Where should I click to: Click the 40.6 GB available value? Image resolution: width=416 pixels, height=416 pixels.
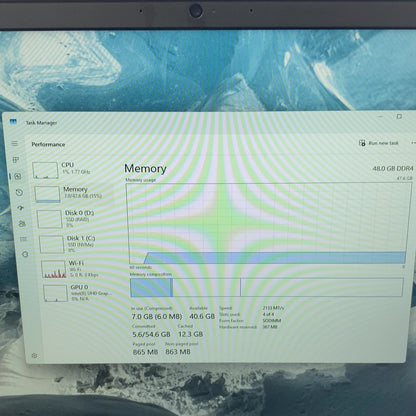(202, 316)
